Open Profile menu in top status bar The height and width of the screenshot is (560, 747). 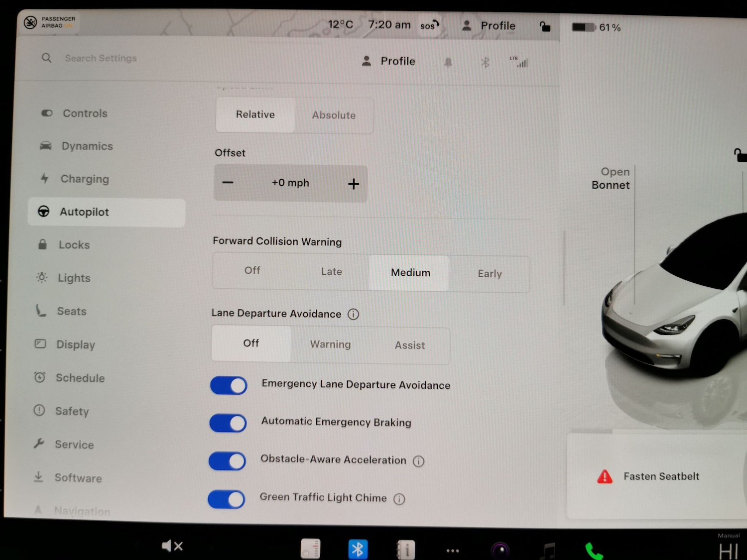tap(489, 26)
